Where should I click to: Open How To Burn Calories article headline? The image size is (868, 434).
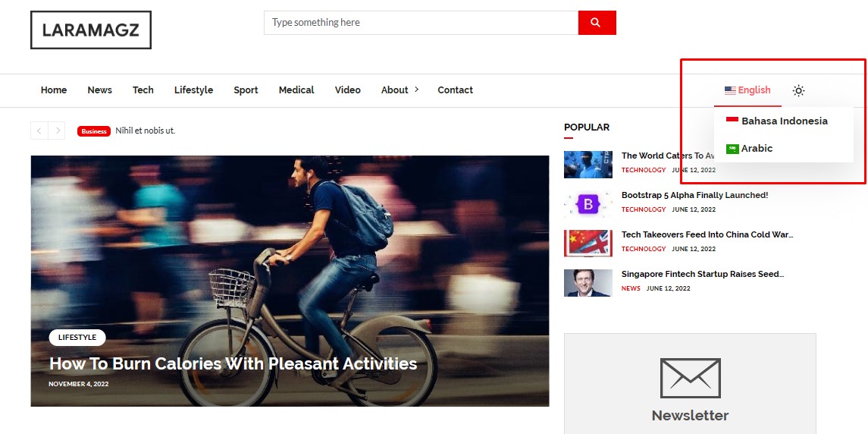(x=233, y=363)
